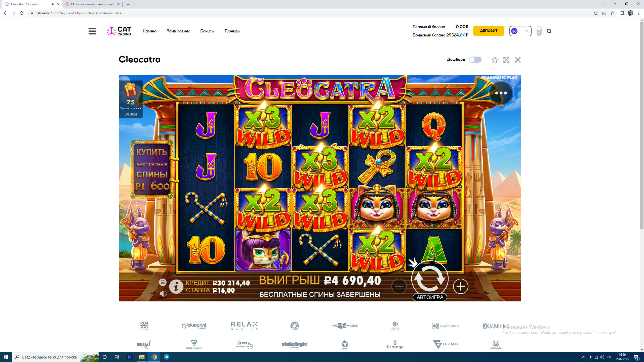
Task: Open the browser tab search chevron
Action: 603,4
